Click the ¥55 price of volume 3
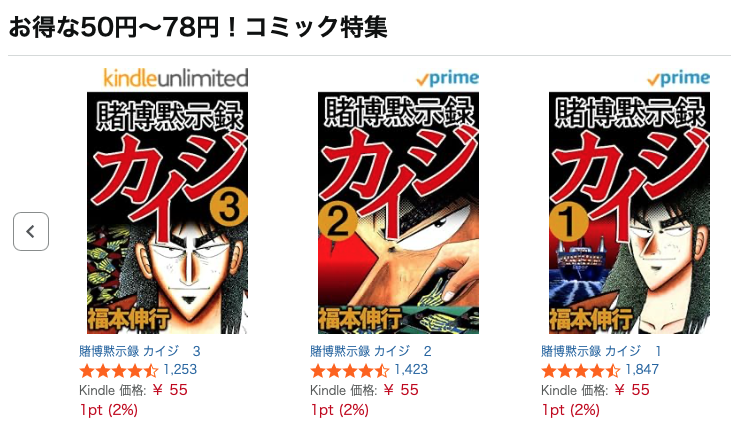 [x=170, y=390]
